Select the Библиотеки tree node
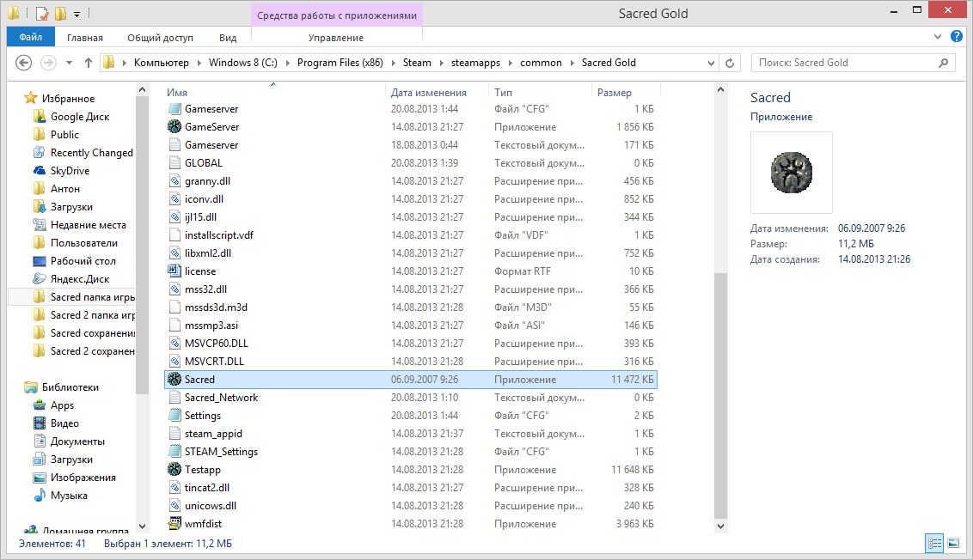Image resolution: width=973 pixels, height=560 pixels. pyautogui.click(x=70, y=387)
